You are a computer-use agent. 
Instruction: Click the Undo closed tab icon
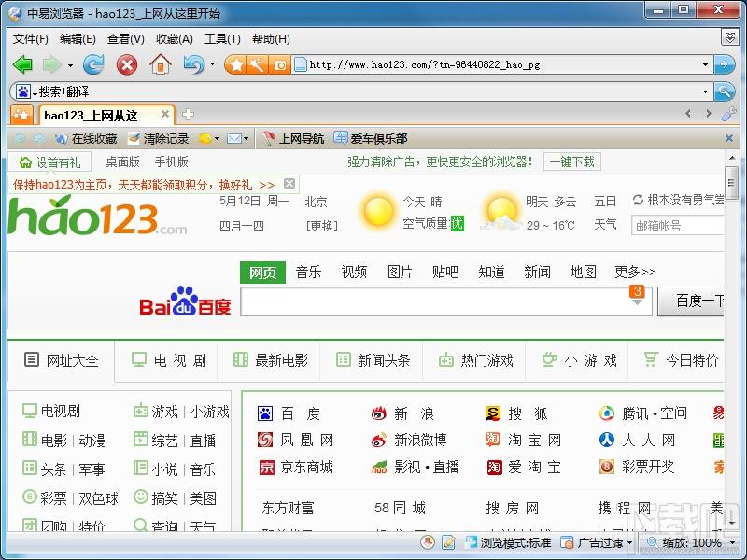click(194, 64)
